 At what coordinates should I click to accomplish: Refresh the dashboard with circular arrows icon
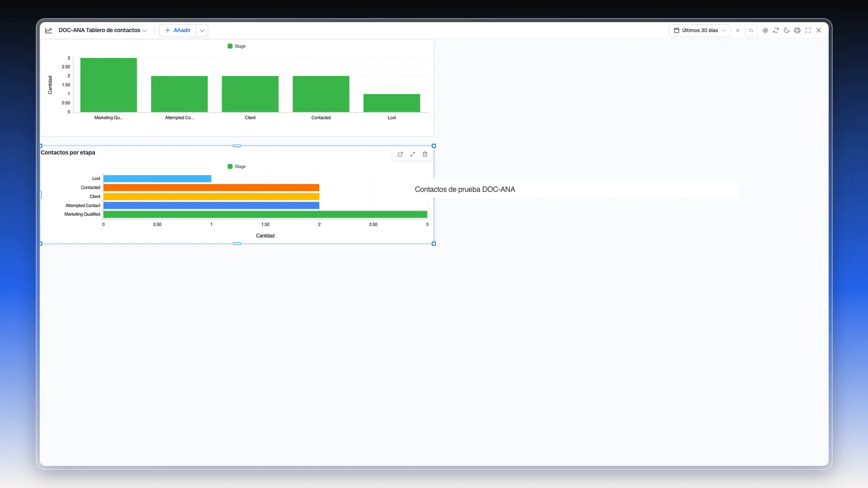click(x=776, y=30)
